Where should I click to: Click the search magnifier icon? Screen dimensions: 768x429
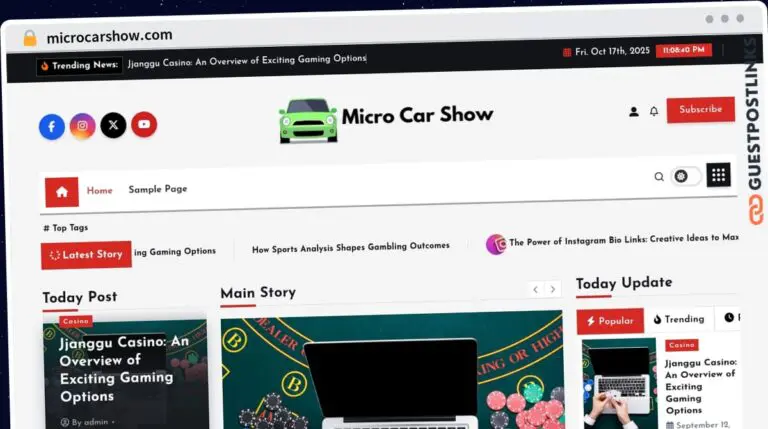(x=659, y=176)
